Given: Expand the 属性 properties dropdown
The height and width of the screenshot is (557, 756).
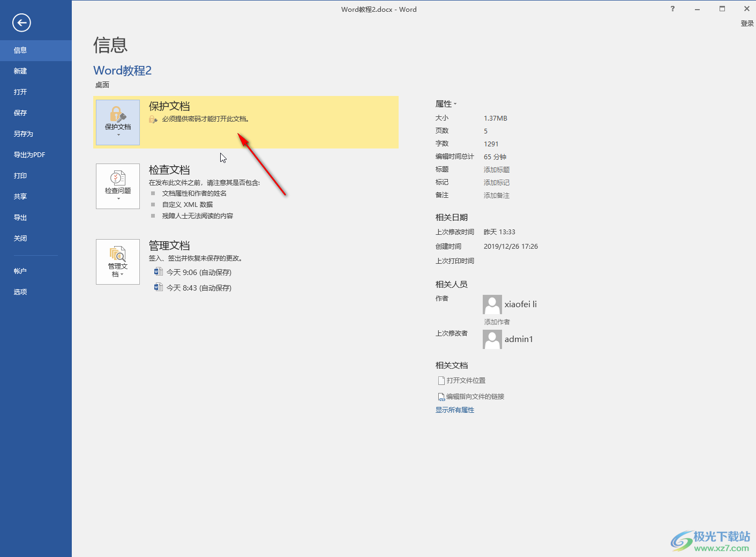Looking at the screenshot, I should (x=446, y=104).
